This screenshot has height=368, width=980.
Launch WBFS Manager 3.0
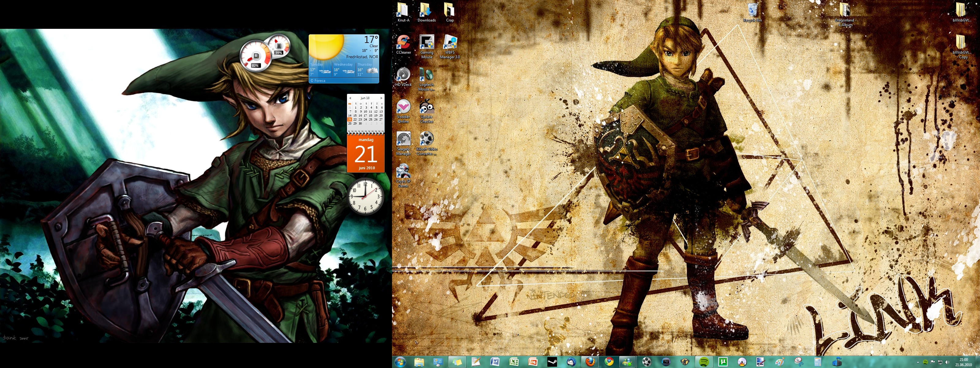450,47
